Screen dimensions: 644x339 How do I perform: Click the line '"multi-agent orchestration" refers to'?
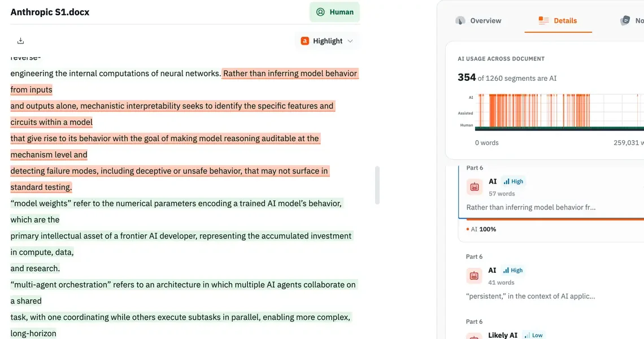(183, 285)
